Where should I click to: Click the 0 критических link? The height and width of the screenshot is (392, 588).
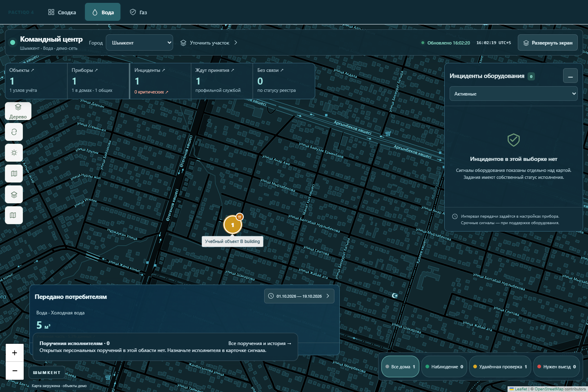[151, 92]
